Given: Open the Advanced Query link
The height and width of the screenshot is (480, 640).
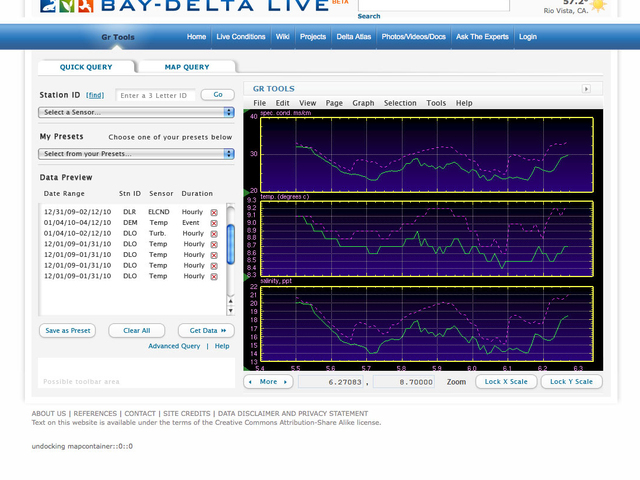Looking at the screenshot, I should coord(174,346).
